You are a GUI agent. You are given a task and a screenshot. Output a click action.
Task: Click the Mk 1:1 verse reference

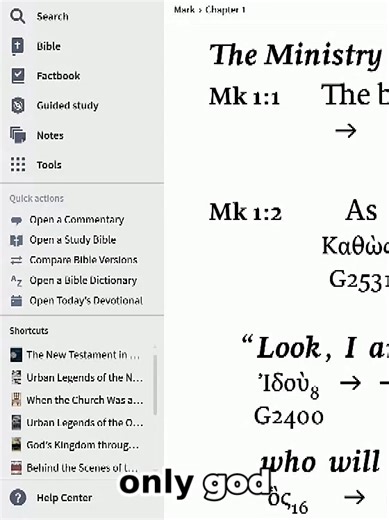pyautogui.click(x=244, y=97)
